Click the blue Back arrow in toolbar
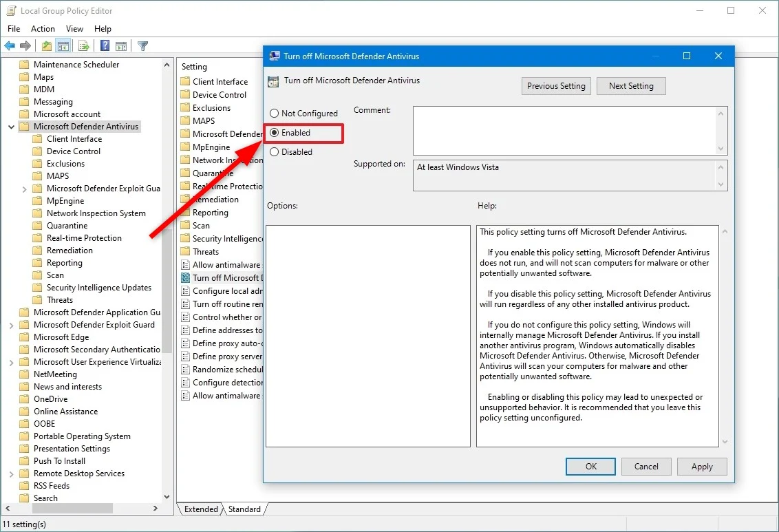The image size is (779, 532). click(10, 46)
